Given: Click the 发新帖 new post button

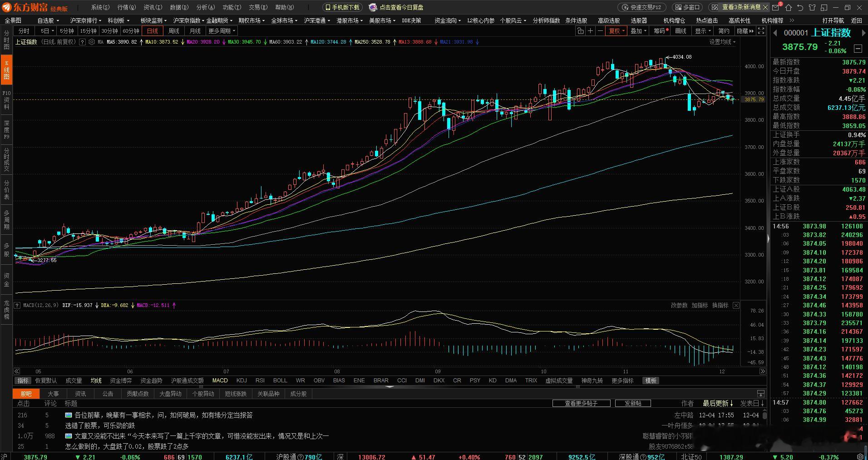Looking at the screenshot, I should point(633,403).
